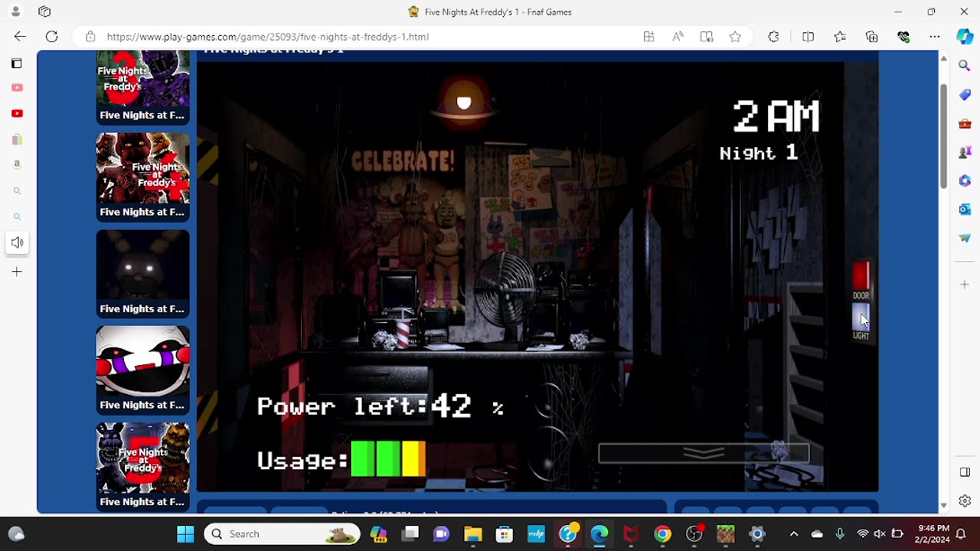The image size is (980, 551).
Task: Open McAfee from the taskbar
Action: pos(631,534)
